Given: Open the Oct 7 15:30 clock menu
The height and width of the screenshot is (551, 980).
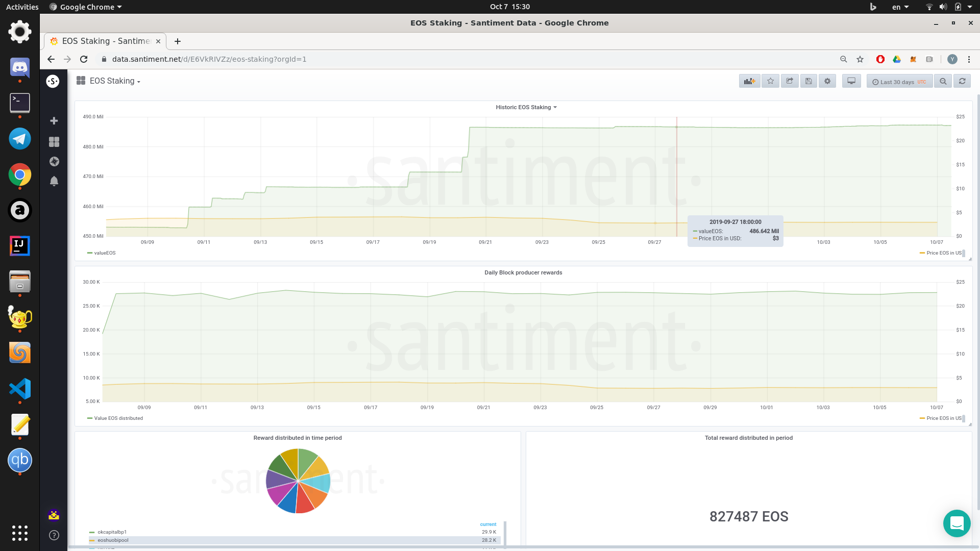Looking at the screenshot, I should (x=510, y=7).
